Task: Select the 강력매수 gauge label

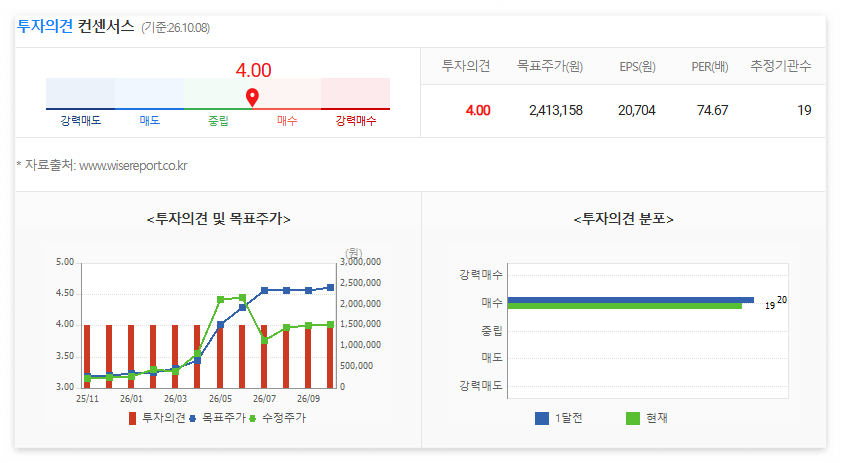Action: [x=356, y=121]
